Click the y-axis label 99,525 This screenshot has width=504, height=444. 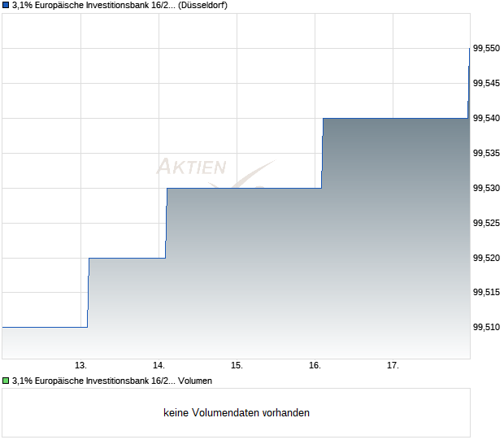[486, 223]
